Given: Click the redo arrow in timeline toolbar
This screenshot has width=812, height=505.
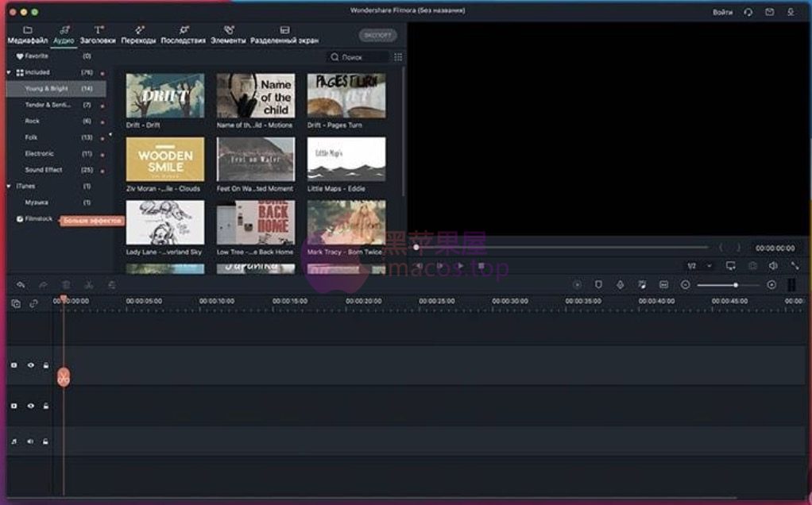Looking at the screenshot, I should [x=44, y=285].
